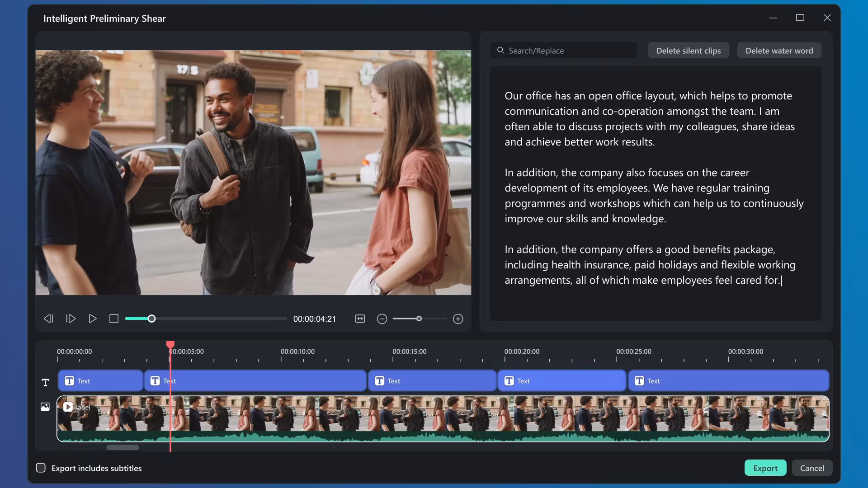Viewport: 868px width, 488px height.
Task: Click the fit-timeline-to-window icon
Action: 360,319
